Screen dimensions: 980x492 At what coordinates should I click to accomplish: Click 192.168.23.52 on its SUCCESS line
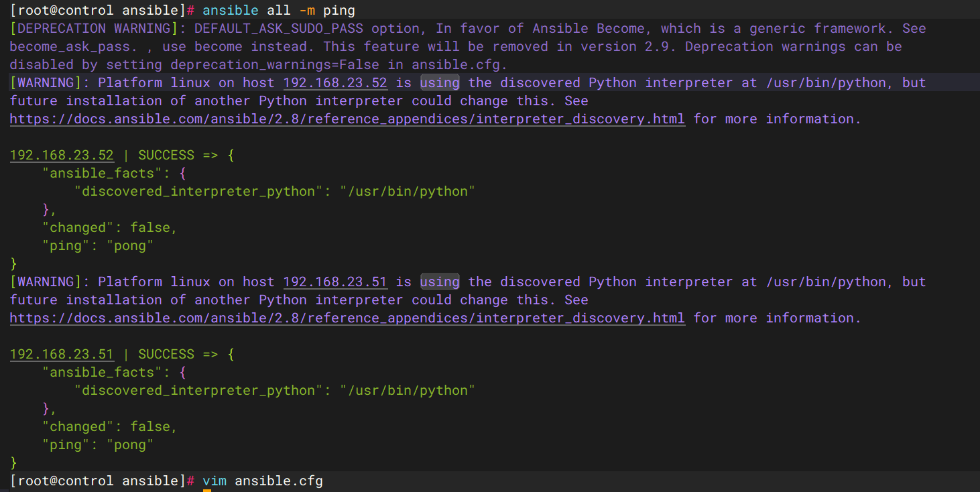coord(62,155)
